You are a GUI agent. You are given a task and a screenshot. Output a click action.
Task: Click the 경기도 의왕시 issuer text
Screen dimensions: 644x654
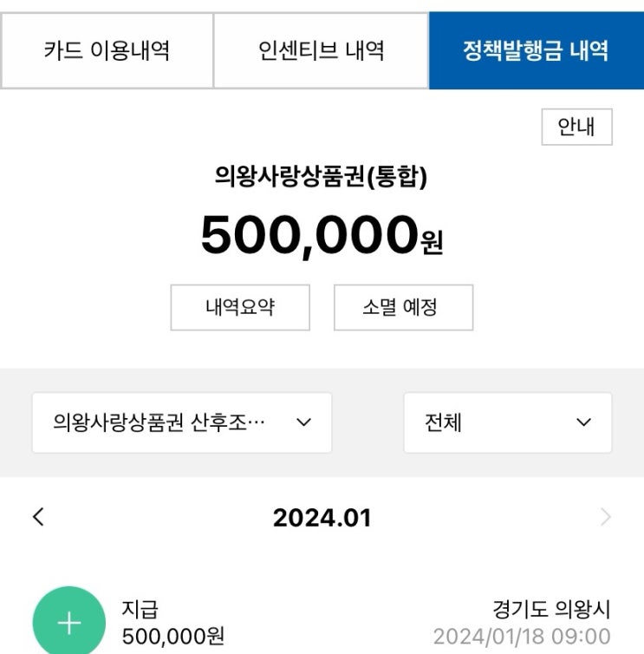[x=550, y=610]
